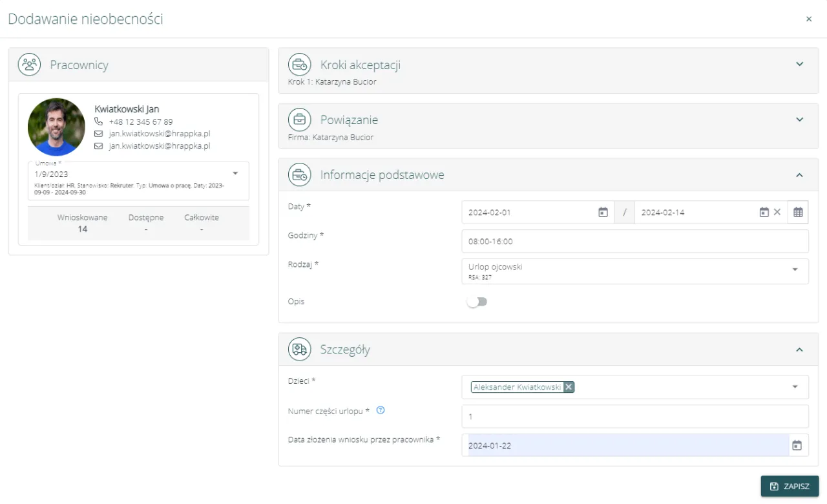Expand the Powiązanie section
Viewport: 827px width, 504px height.
pyautogui.click(x=799, y=120)
